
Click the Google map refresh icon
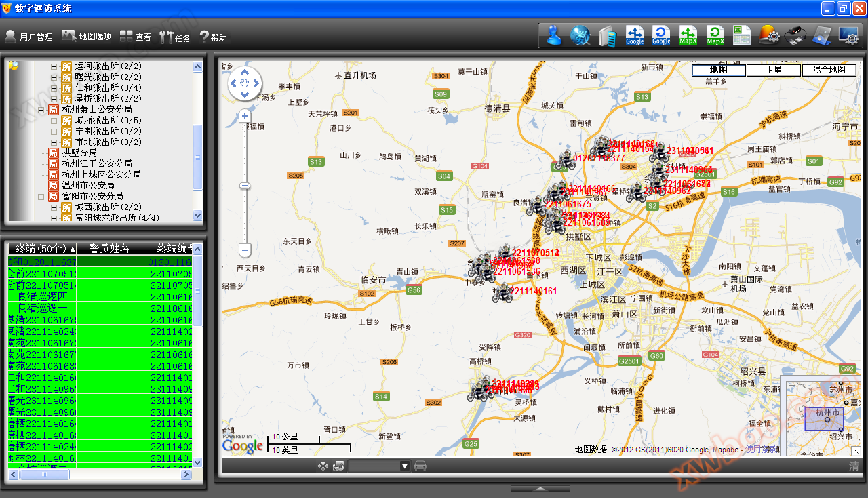point(661,35)
